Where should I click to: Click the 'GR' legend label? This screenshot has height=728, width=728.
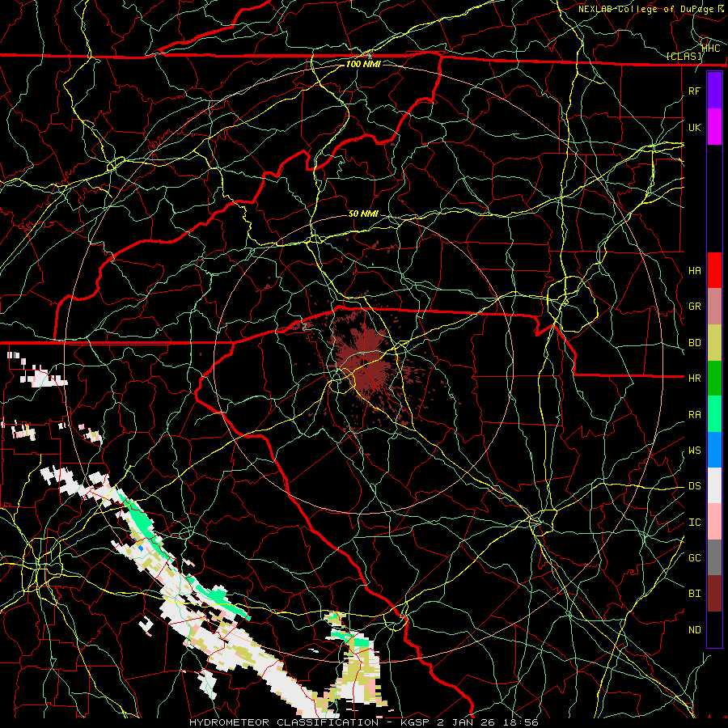[694, 307]
